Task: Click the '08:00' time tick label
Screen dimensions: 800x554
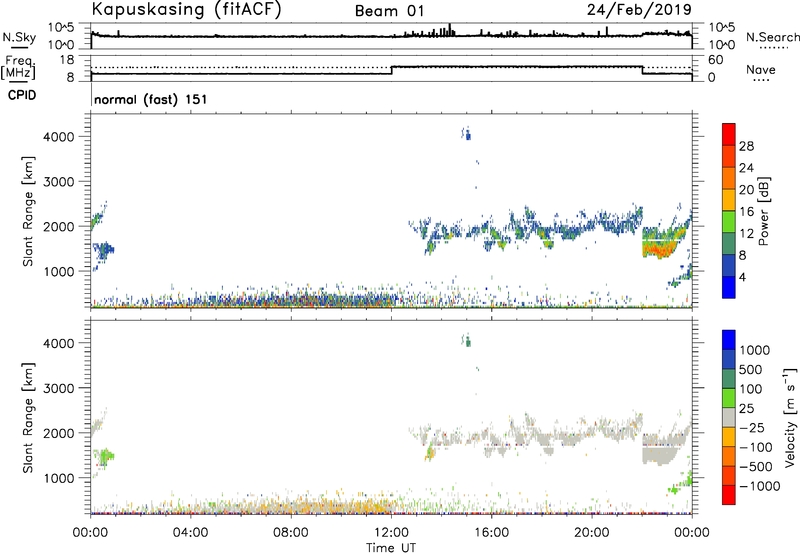Action: 290,533
